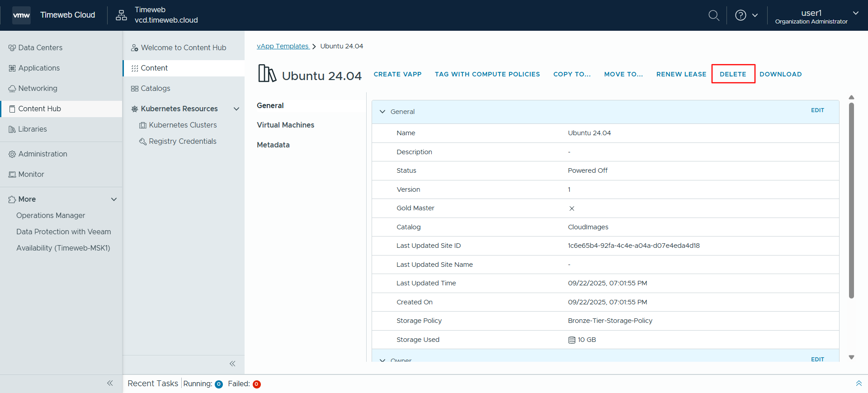
Task: Click the Failed tasks count badge
Action: 256,384
